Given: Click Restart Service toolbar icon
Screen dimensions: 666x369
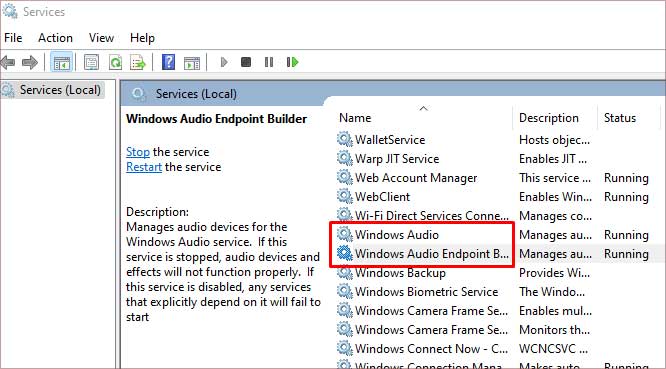Looking at the screenshot, I should 292,62.
